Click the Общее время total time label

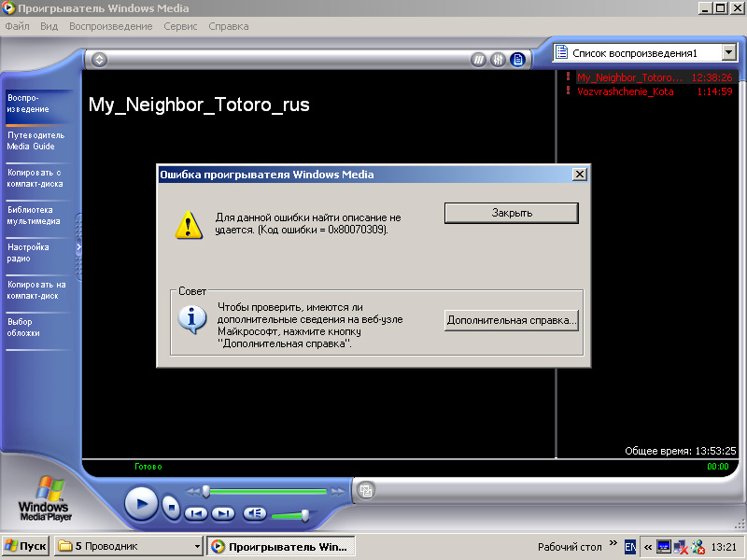coord(681,451)
